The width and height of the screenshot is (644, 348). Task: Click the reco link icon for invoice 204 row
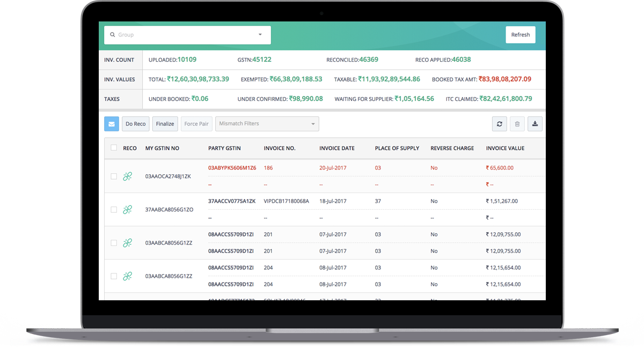[127, 276]
